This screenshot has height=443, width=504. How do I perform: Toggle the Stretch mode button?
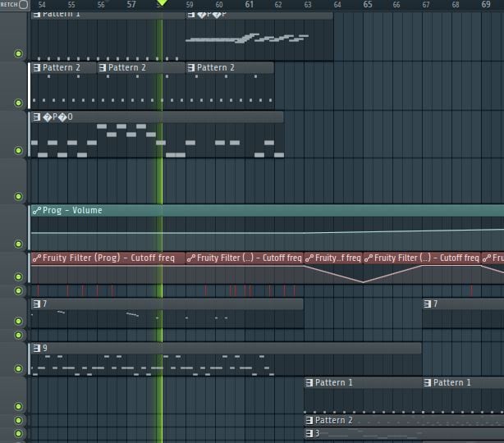[x=24, y=4]
